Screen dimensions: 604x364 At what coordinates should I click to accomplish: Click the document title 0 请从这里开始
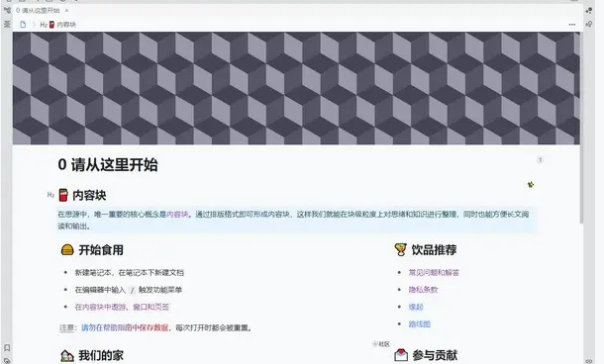click(108, 164)
